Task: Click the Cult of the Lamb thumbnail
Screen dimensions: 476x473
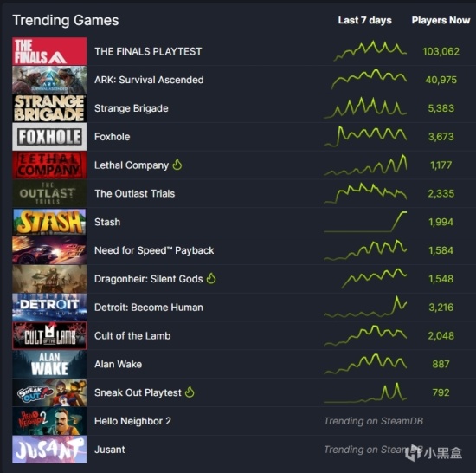Action: pyautogui.click(x=49, y=335)
